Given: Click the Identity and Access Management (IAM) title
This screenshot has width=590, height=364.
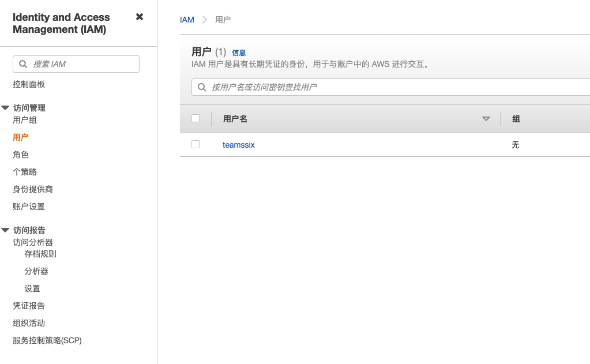Looking at the screenshot, I should coord(61,23).
